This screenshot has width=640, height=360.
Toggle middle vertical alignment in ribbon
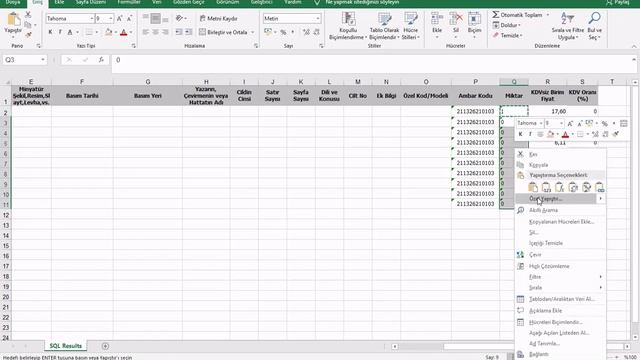pyautogui.click(x=156, y=18)
